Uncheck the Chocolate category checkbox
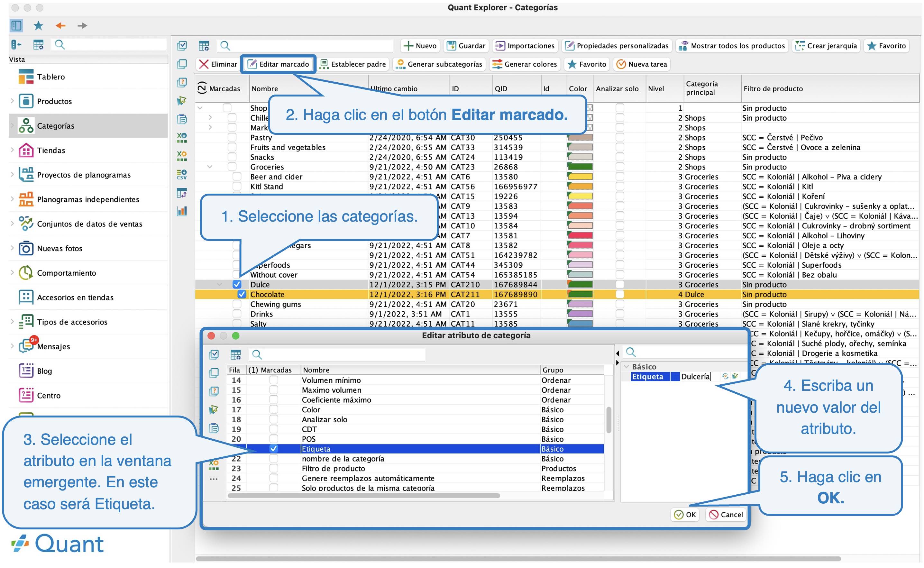The height and width of the screenshot is (568, 924). point(242,294)
